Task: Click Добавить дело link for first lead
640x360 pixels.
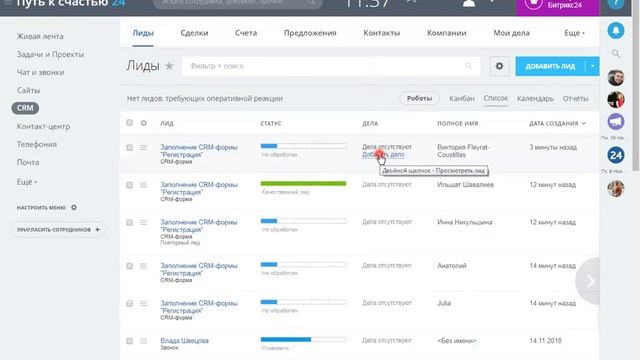Action: point(383,154)
